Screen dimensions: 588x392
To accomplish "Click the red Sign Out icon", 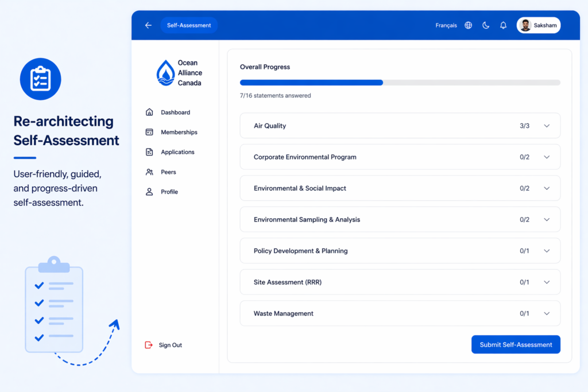I will pos(149,345).
